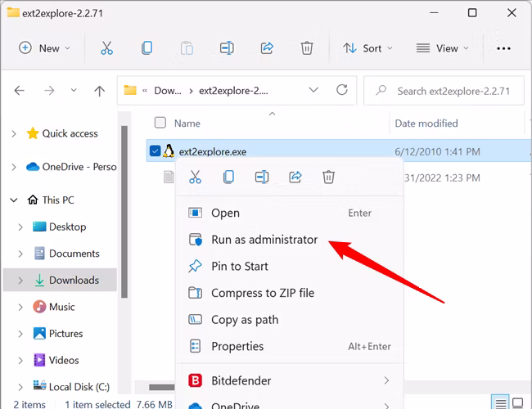Switch to large thumbnails view in status bar
532x409 pixels.
pyautogui.click(x=517, y=403)
